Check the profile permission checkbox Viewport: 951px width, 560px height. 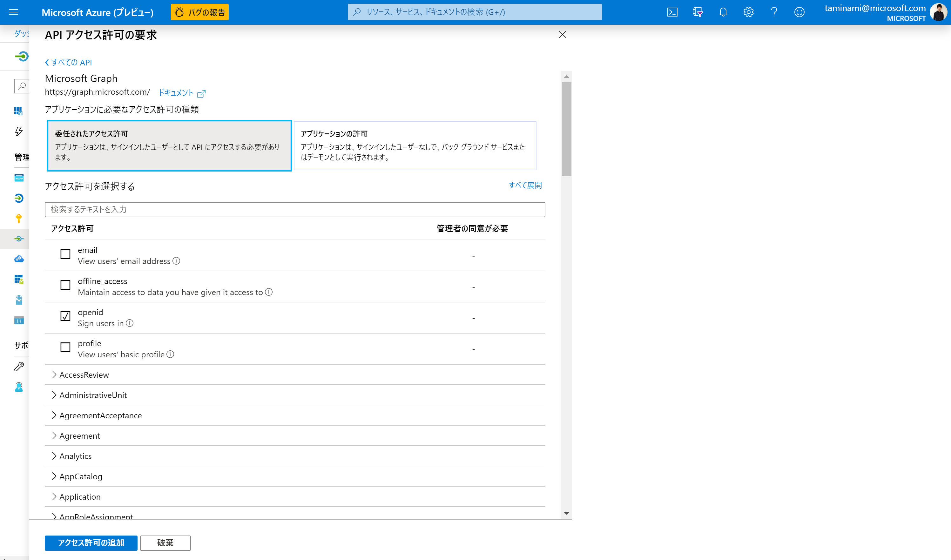(65, 347)
